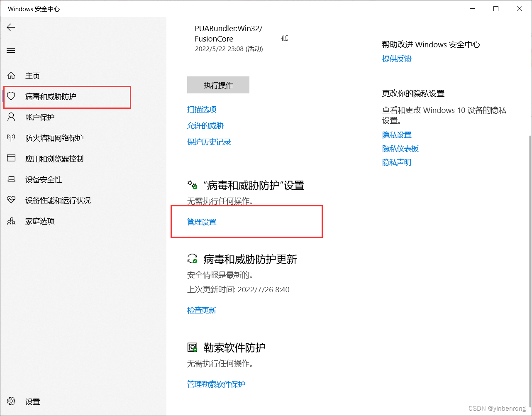The image size is (532, 416).
Task: Click the 管理设置 link
Action: (202, 222)
